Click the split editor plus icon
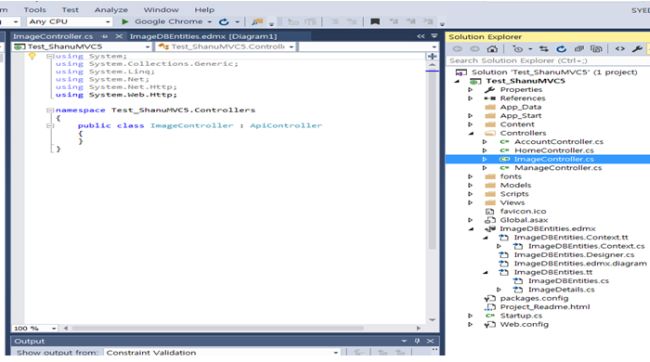Screen dimensions: 650x362 click(432, 56)
